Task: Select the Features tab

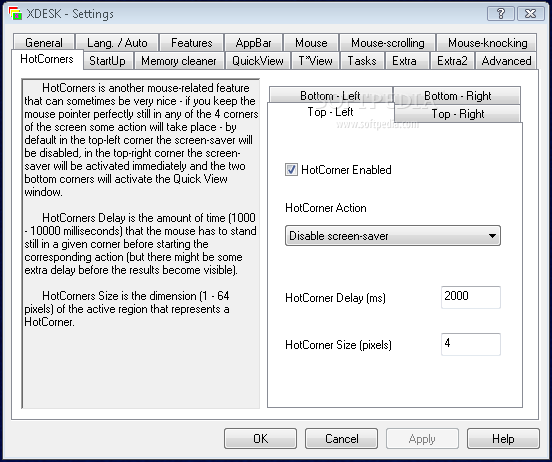Action: (x=192, y=43)
